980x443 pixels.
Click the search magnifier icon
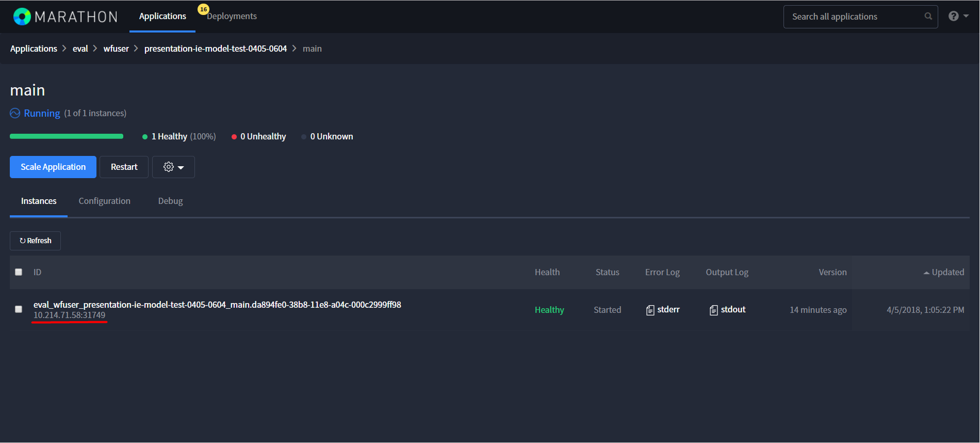click(x=928, y=17)
